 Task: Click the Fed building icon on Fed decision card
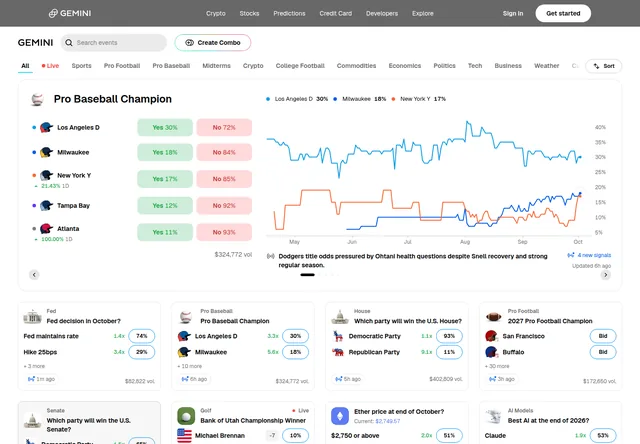pyautogui.click(x=32, y=317)
